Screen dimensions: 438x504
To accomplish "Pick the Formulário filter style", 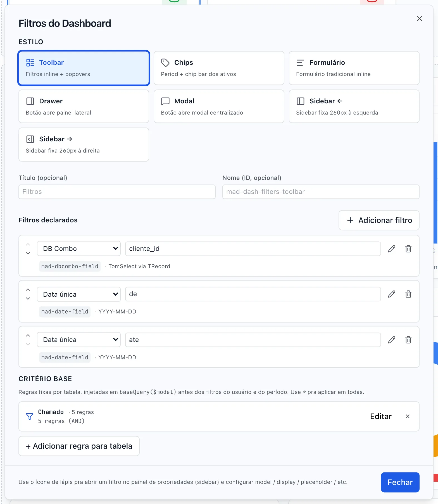I will [x=354, y=68].
